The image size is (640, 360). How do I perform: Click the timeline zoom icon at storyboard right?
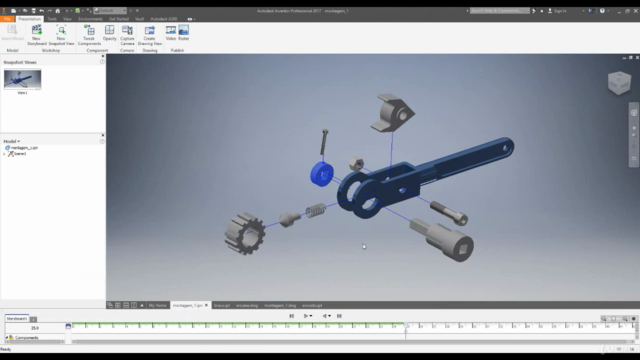coord(603,318)
